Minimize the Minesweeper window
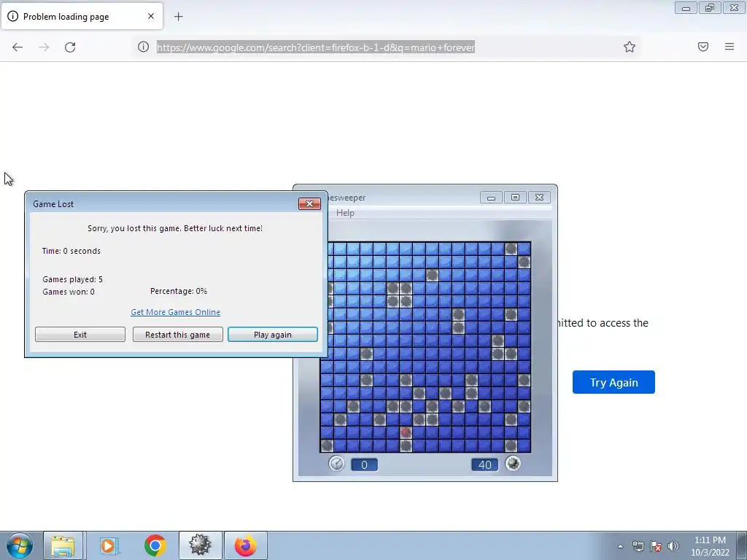Viewport: 747px width, 560px height. 491,197
